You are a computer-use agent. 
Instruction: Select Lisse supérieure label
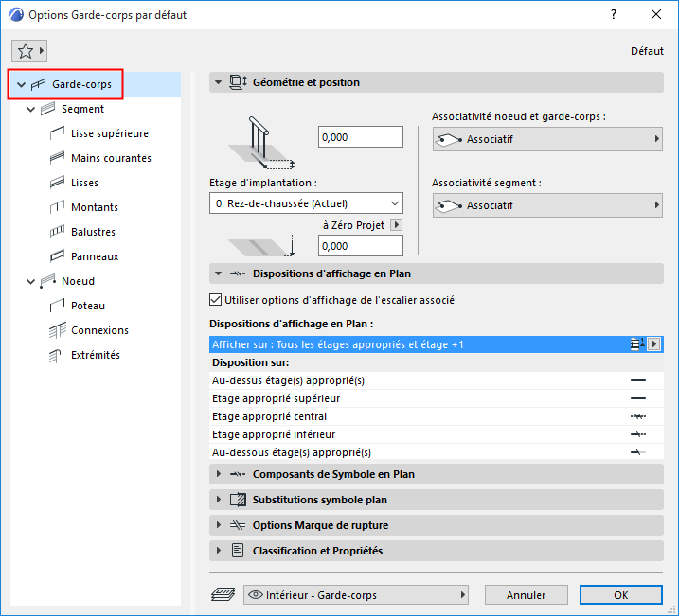coord(110,133)
